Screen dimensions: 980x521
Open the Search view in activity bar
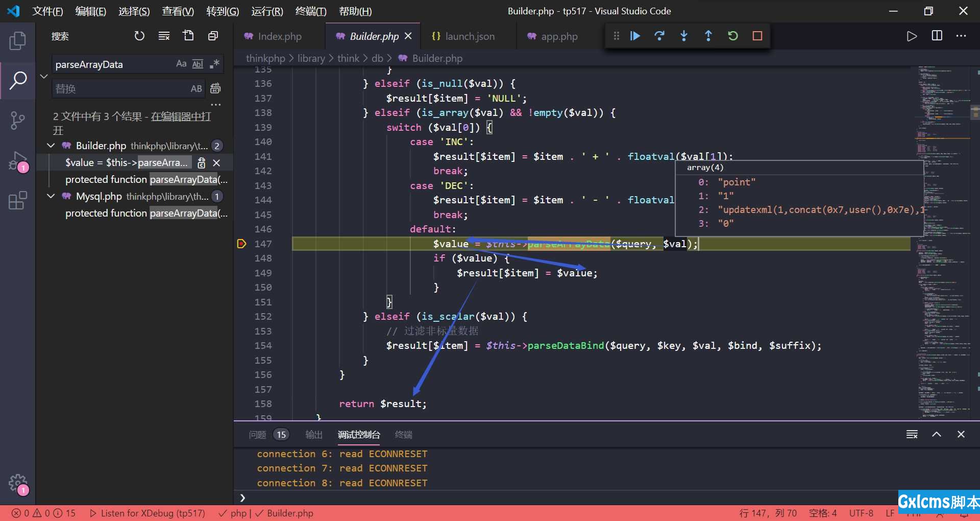pos(17,80)
